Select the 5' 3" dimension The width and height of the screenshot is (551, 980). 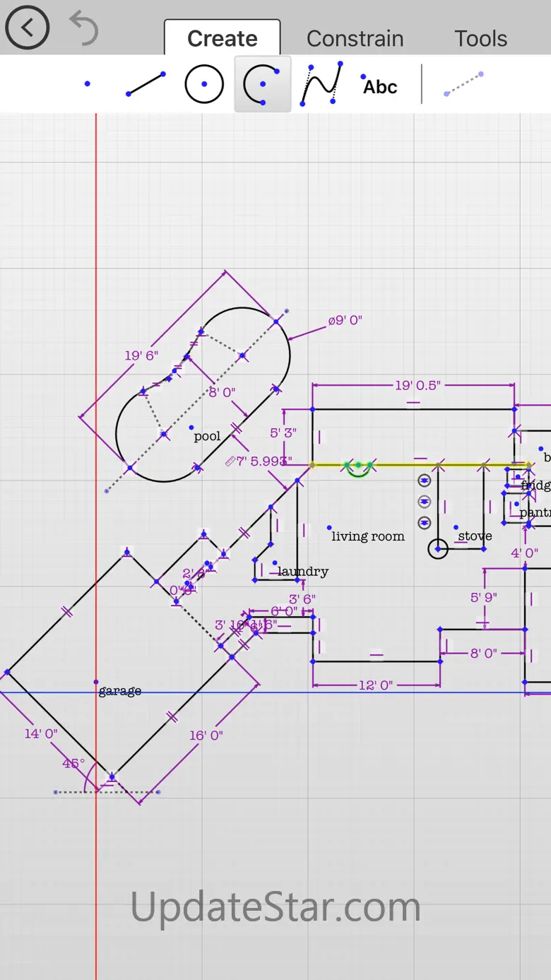click(x=283, y=432)
